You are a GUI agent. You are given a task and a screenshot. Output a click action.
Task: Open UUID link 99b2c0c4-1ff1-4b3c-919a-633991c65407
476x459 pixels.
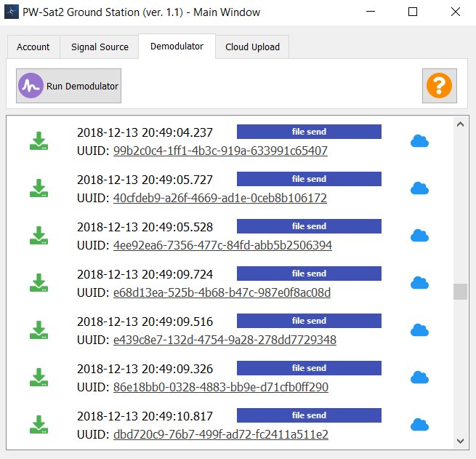220,151
